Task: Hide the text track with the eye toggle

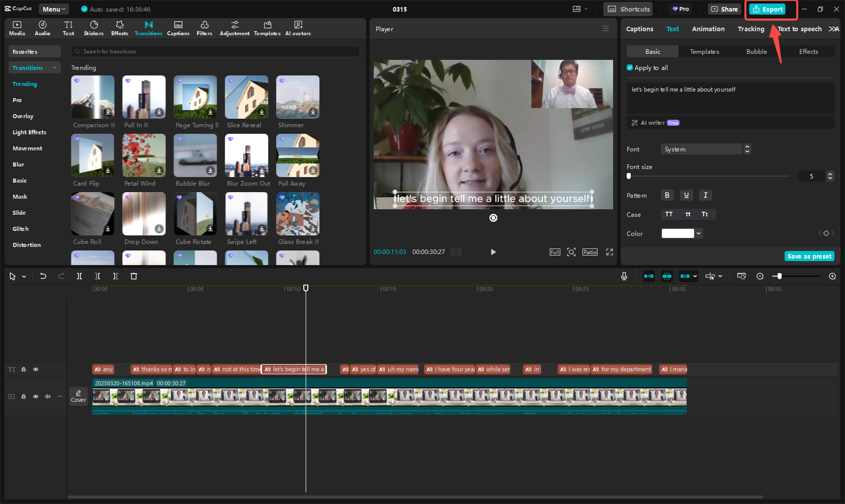Action: tap(36, 369)
